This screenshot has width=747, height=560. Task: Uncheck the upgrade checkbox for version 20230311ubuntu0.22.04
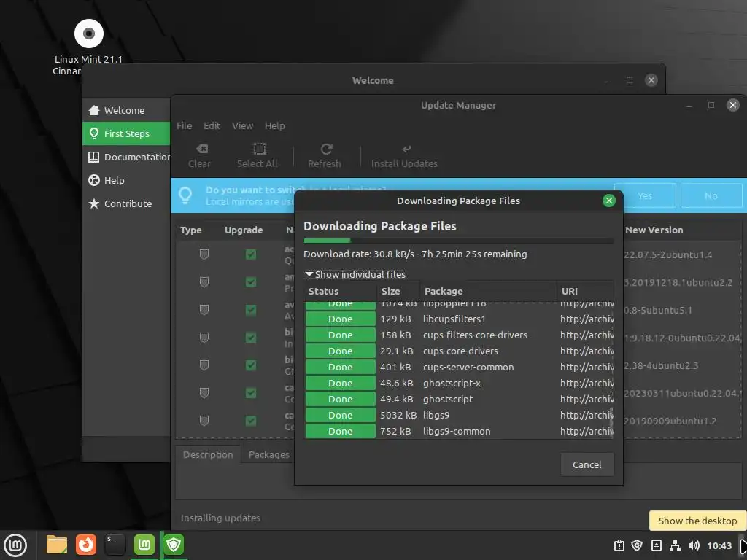[x=251, y=393]
